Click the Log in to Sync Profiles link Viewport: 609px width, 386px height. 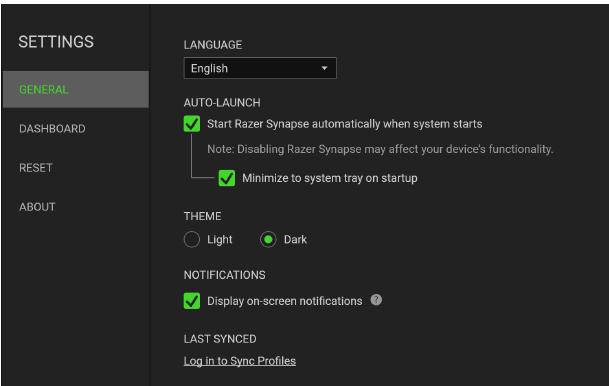coord(240,361)
